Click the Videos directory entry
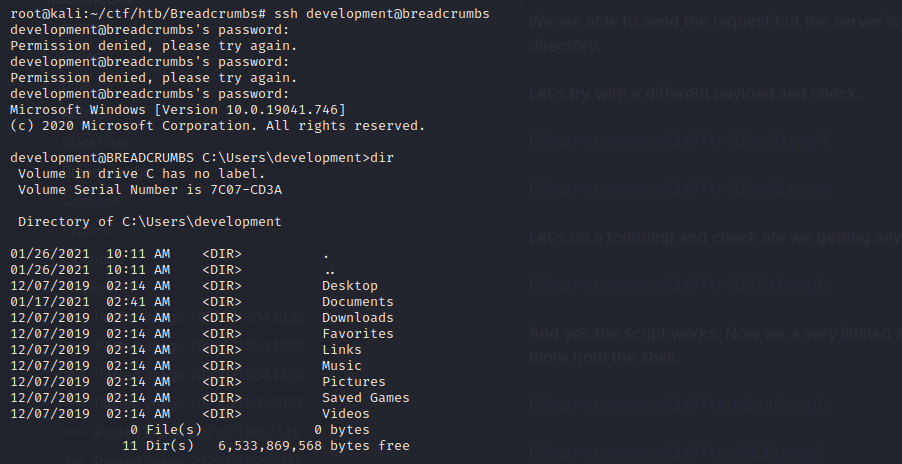 346,414
